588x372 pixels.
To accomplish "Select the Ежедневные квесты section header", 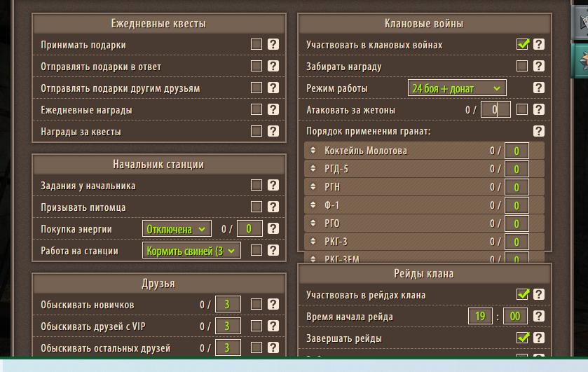I will click(159, 24).
